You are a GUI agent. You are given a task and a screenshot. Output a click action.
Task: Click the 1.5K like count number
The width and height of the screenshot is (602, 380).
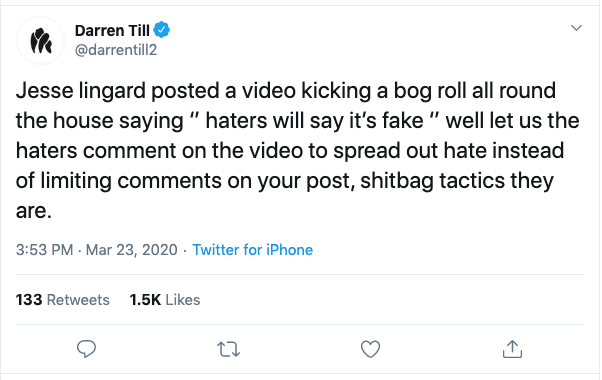(x=145, y=300)
